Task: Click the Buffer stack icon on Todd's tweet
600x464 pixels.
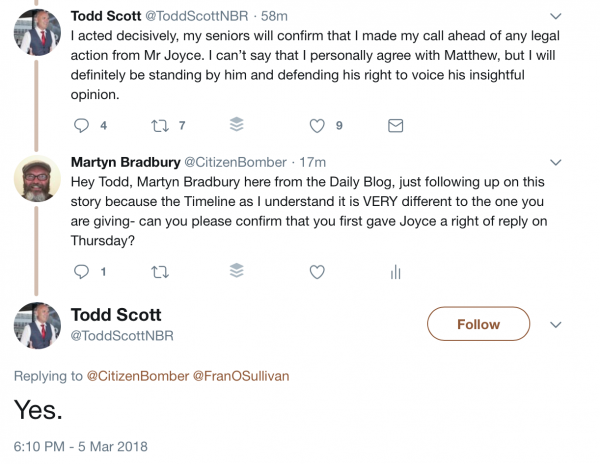Action: [x=237, y=126]
